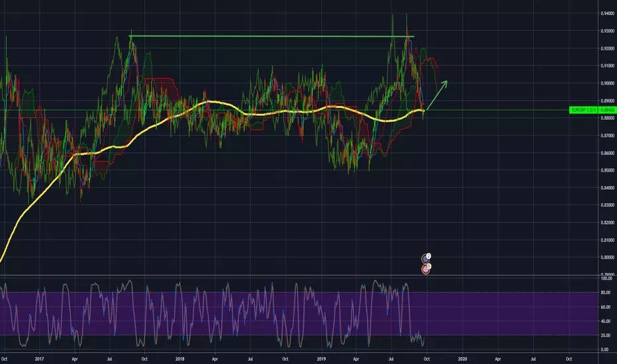Click the green EURGBP 0.88438 price label
The width and height of the screenshot is (617, 364).
[x=593, y=110]
